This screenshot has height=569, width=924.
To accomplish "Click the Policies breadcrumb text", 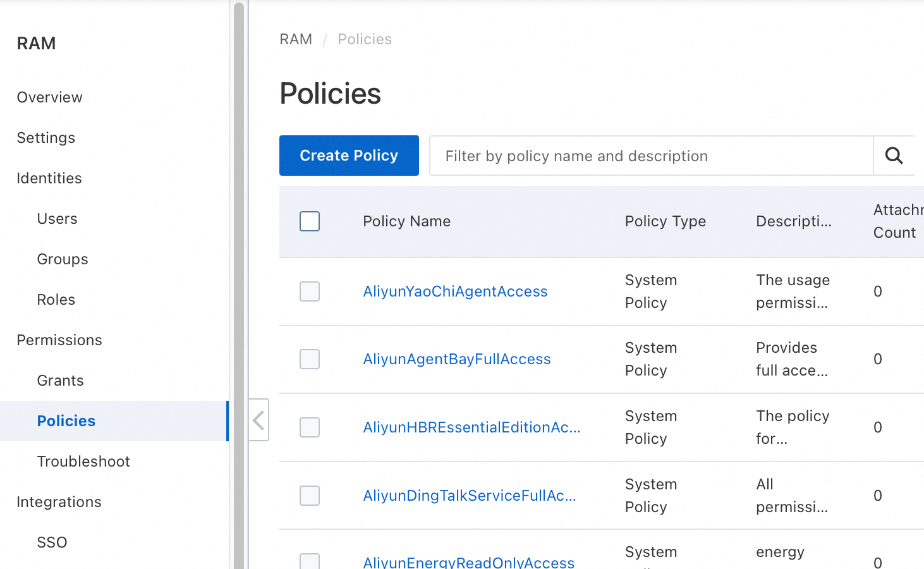I will pos(365,39).
